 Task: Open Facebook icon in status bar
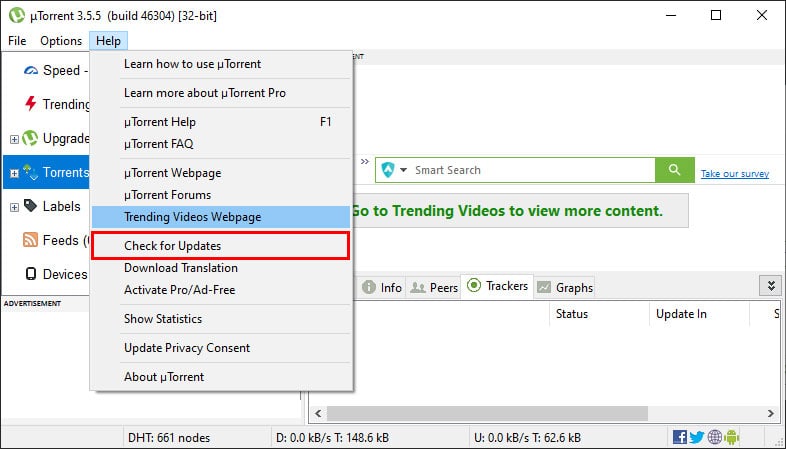pyautogui.click(x=680, y=437)
